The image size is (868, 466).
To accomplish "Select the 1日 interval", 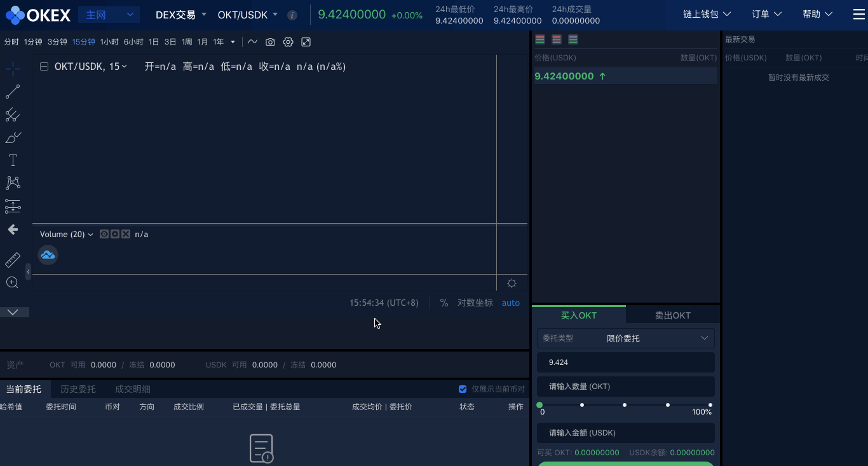I will (154, 42).
